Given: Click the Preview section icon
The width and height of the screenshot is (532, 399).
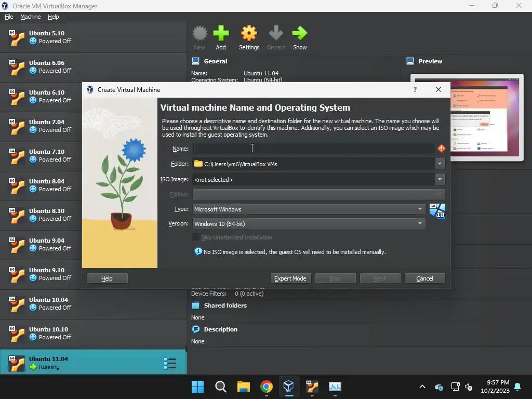Looking at the screenshot, I should coord(410,61).
